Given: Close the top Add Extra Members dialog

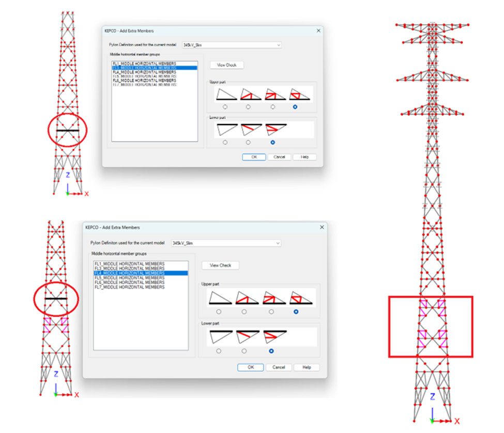Looking at the screenshot, I should click(x=318, y=30).
